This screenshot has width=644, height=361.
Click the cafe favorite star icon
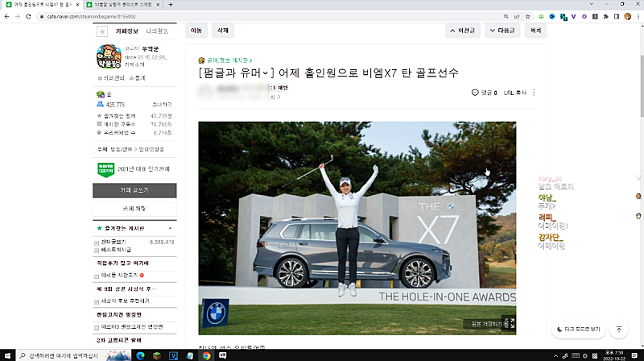tap(101, 31)
